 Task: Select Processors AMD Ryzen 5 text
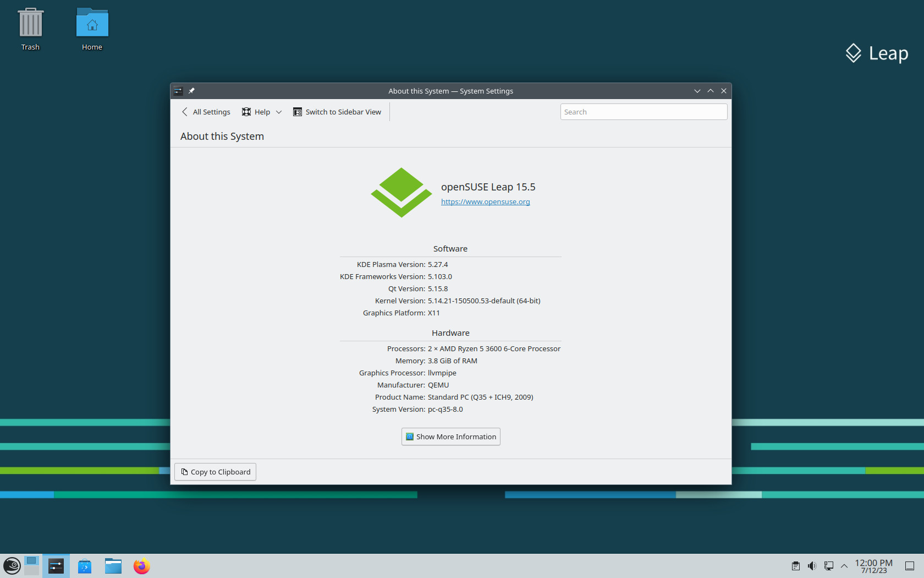(494, 349)
